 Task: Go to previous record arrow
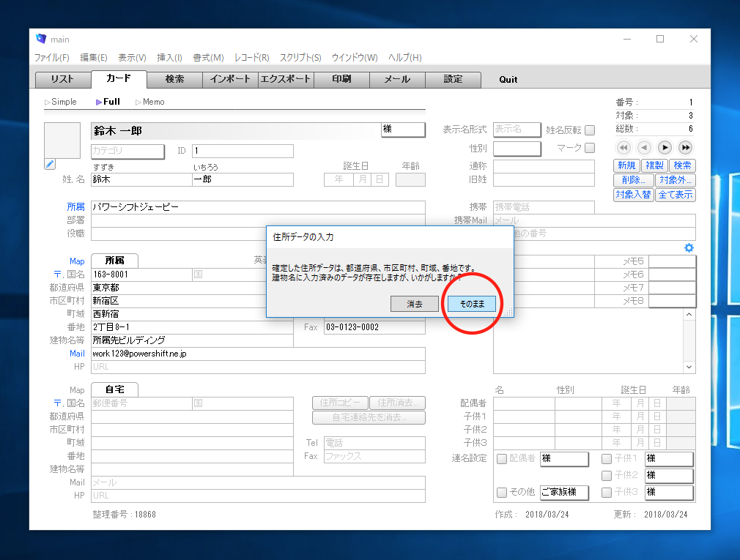click(x=644, y=148)
